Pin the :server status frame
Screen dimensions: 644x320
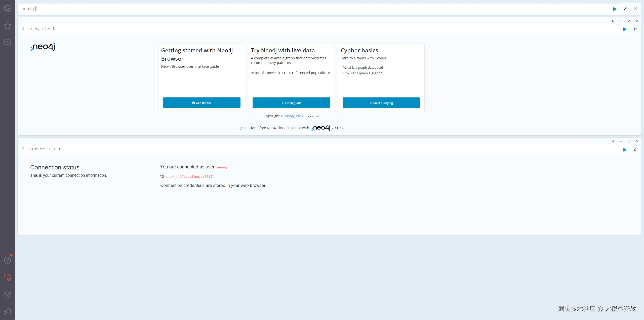(x=613, y=141)
